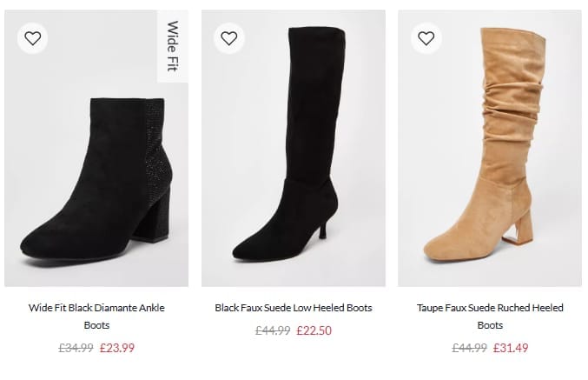
Task: Add Black Faux Suede Low Heeled Boots to wishlist
Action: (229, 38)
